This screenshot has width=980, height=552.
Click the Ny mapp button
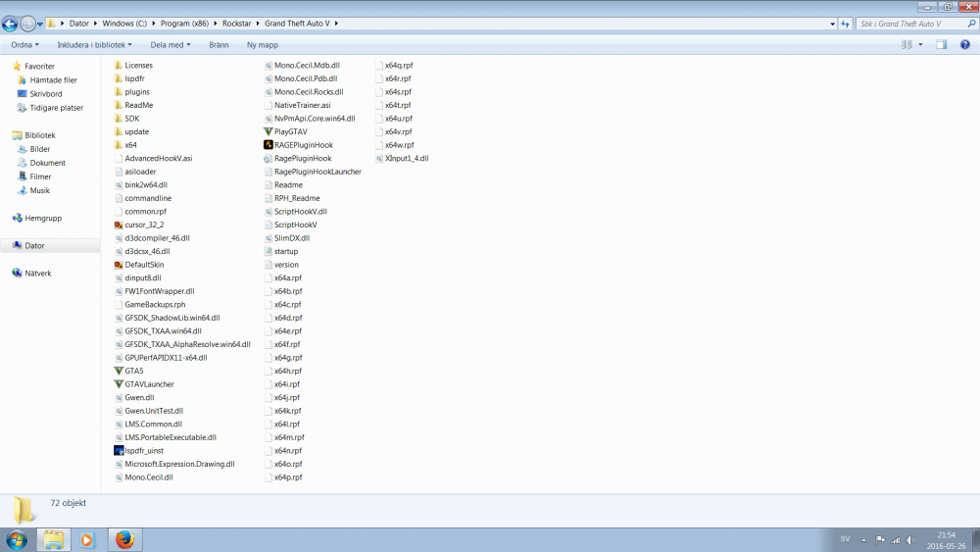tap(263, 45)
